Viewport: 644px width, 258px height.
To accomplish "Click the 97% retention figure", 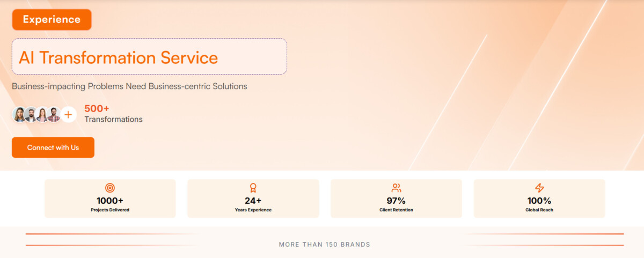I will [x=396, y=201].
